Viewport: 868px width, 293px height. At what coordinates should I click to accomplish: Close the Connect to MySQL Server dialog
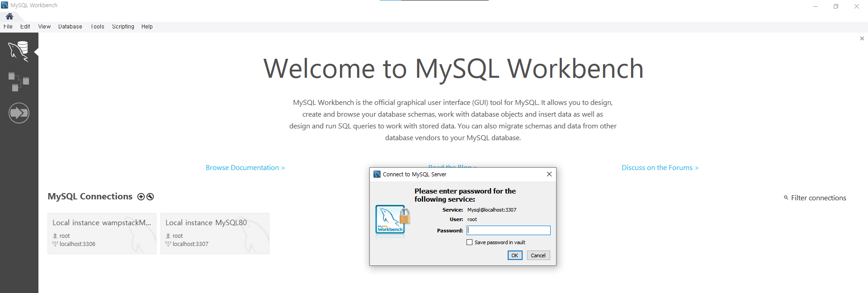point(549,174)
